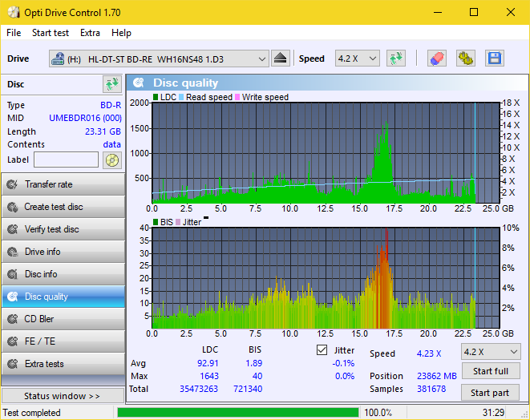
Task: Click the Label text input field
Action: (x=66, y=160)
